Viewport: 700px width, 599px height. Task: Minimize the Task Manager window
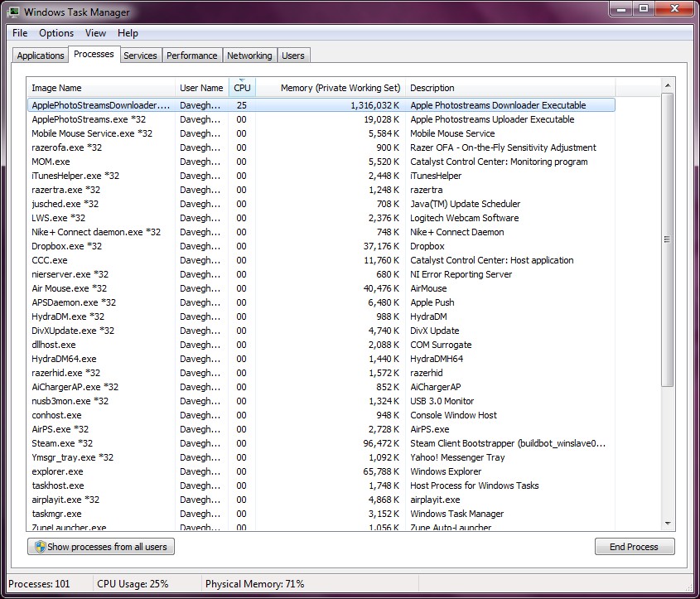pyautogui.click(x=621, y=9)
